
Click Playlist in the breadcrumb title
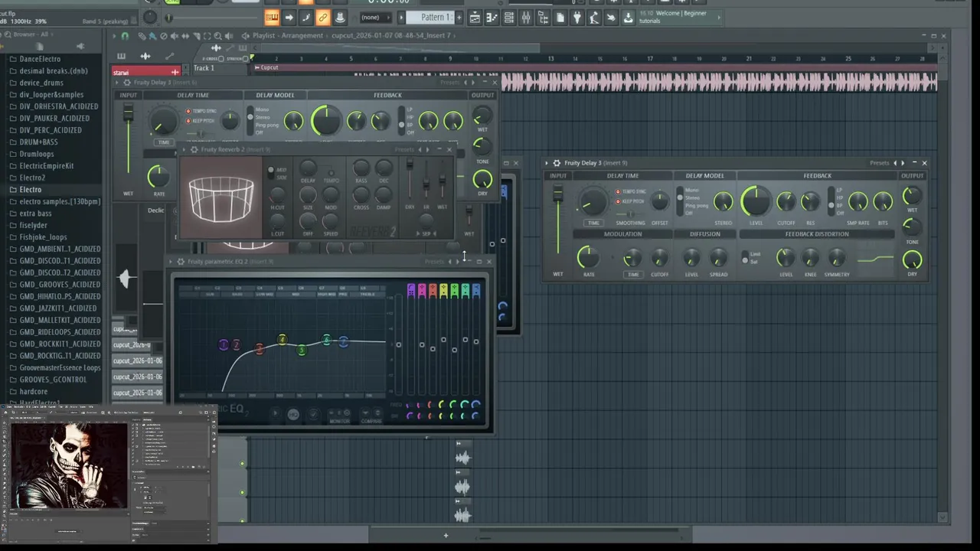tap(263, 36)
